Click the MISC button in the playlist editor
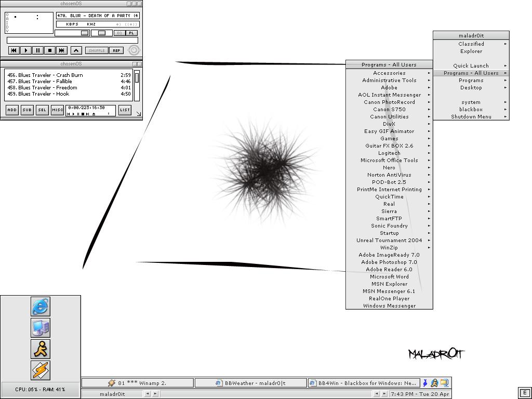The image size is (532, 399). 57,110
